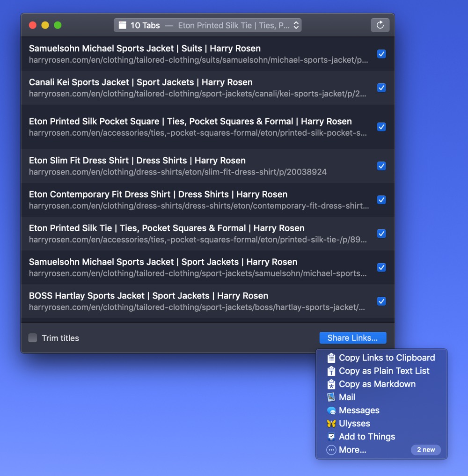The height and width of the screenshot is (476, 468).
Task: Click the Share Links... button
Action: (x=353, y=338)
